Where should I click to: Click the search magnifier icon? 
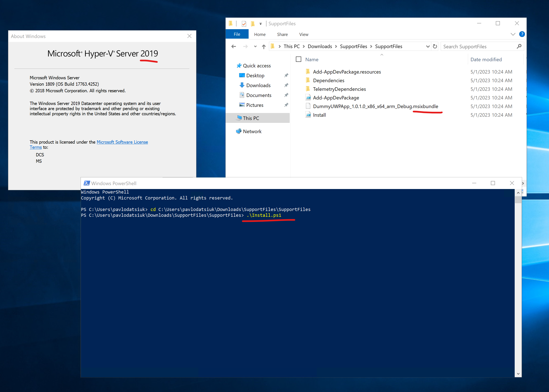pyautogui.click(x=519, y=46)
